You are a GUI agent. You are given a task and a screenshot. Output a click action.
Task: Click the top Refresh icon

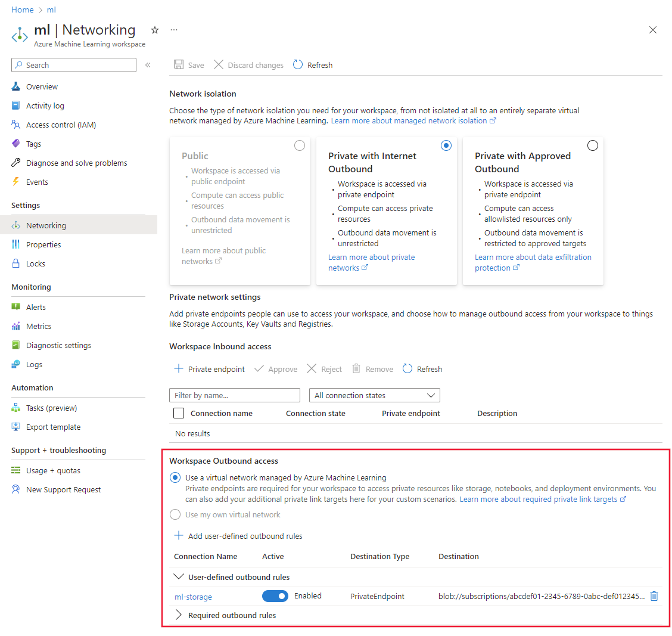pyautogui.click(x=298, y=65)
